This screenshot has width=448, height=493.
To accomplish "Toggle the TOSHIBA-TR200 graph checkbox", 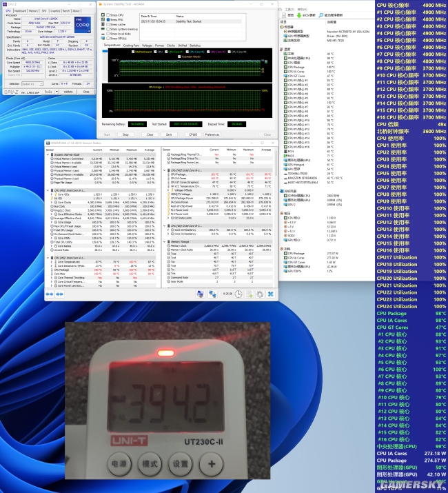I will pyautogui.click(x=179, y=57).
